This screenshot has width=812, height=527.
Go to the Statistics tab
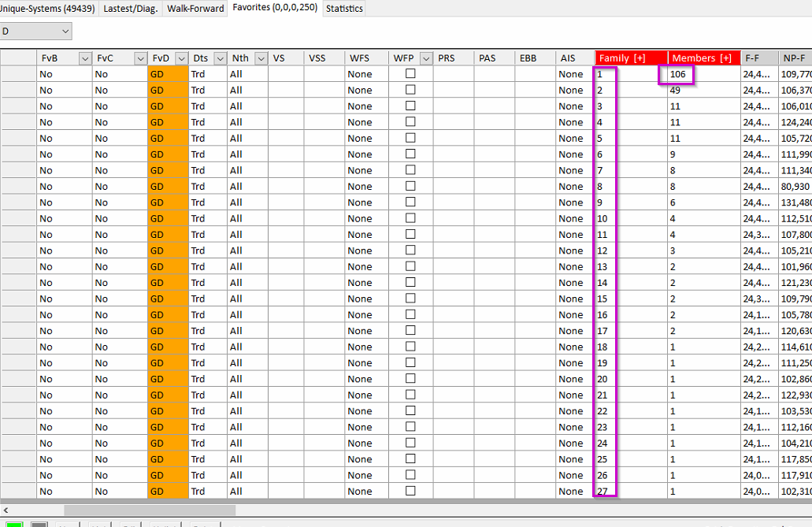344,9
